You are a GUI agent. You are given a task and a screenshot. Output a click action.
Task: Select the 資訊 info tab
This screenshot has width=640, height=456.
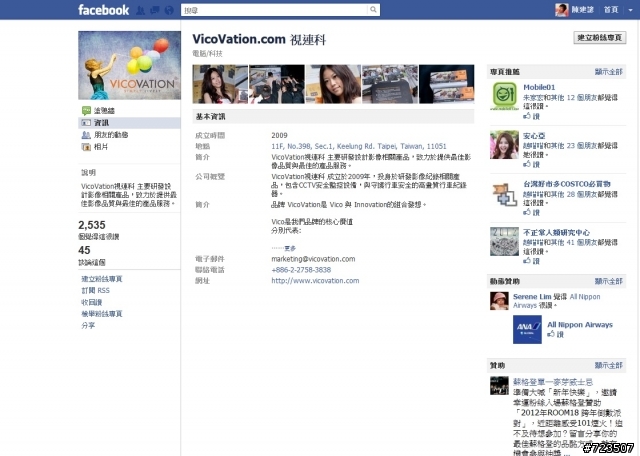129,122
